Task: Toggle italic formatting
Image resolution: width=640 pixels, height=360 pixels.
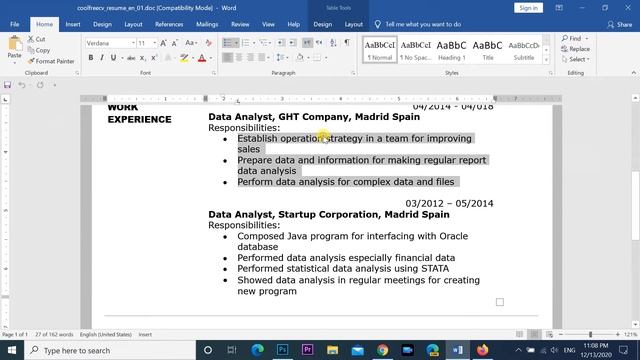Action: 102,58
